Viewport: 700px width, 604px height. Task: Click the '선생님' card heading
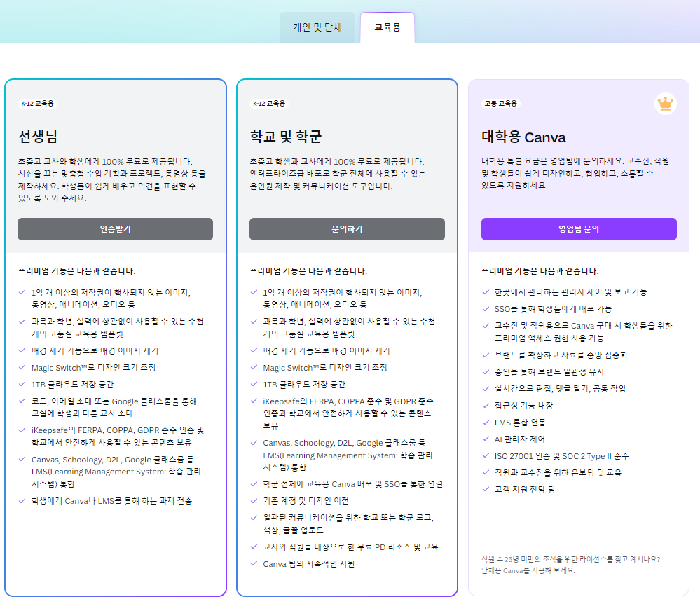pyautogui.click(x=38, y=137)
